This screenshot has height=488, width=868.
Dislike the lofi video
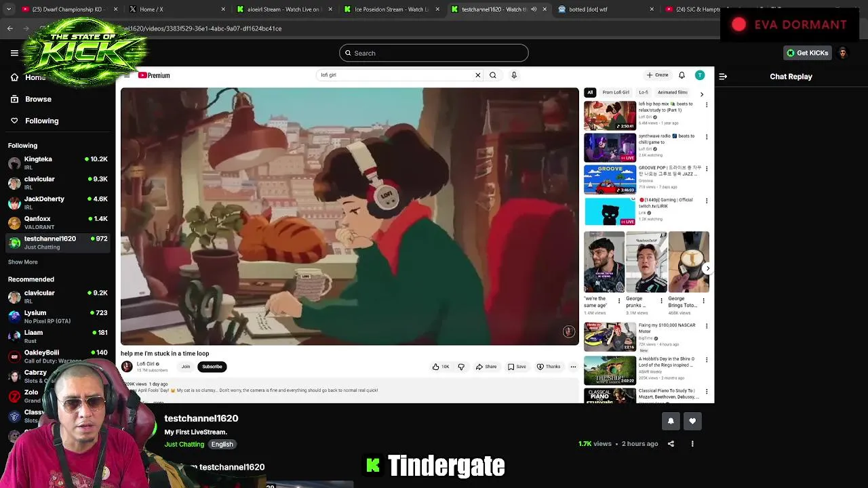click(461, 367)
